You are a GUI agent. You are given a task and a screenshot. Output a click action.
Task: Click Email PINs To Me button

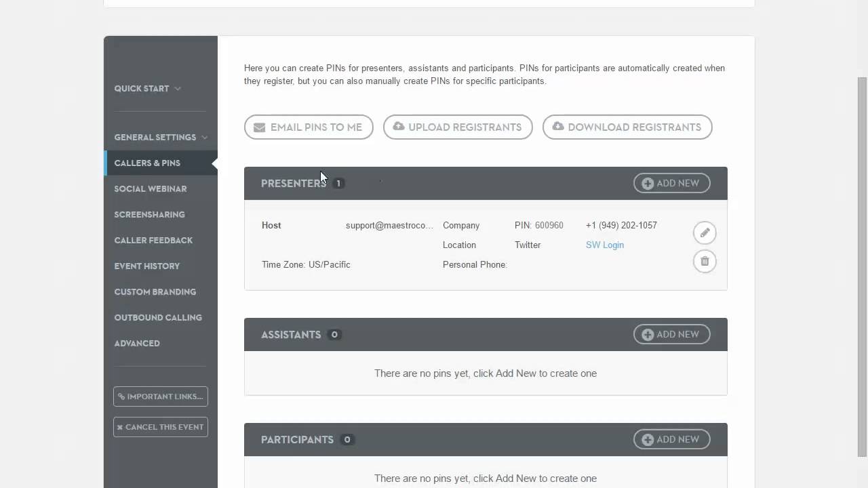click(309, 127)
